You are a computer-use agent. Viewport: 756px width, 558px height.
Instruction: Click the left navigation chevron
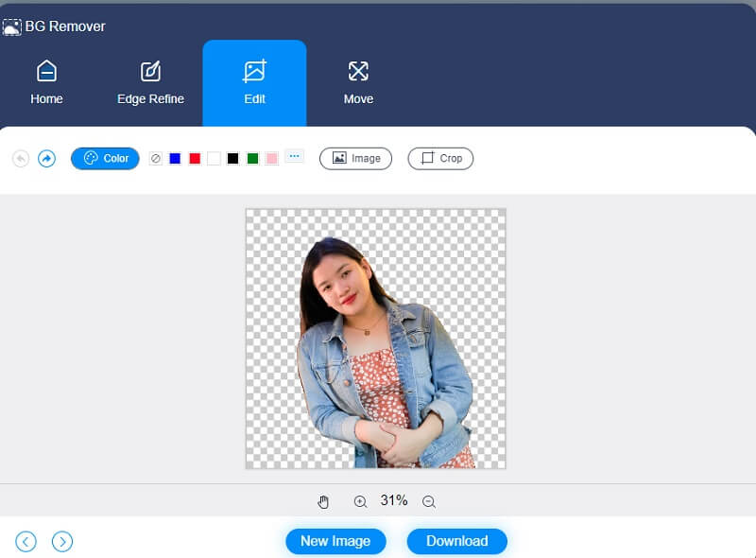pyautogui.click(x=26, y=541)
